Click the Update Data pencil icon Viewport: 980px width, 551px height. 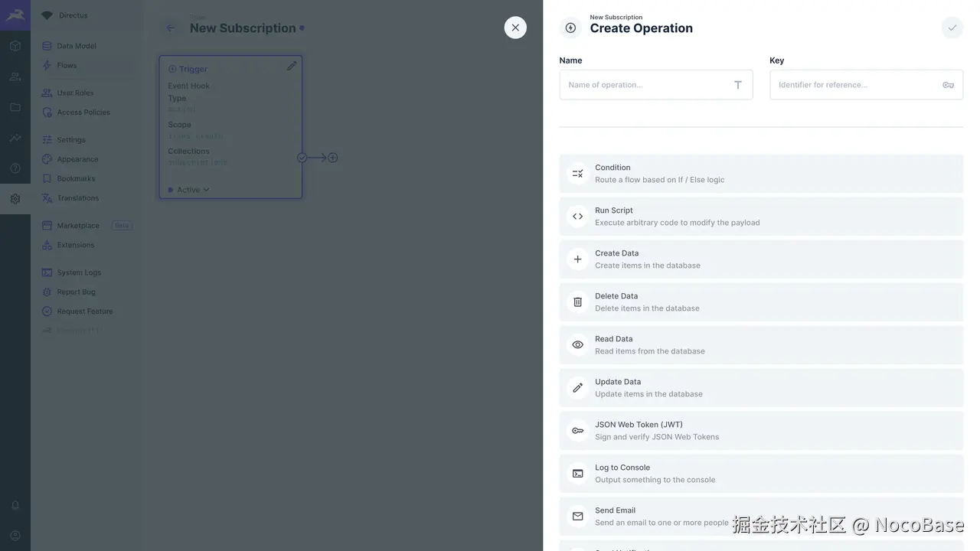(577, 388)
